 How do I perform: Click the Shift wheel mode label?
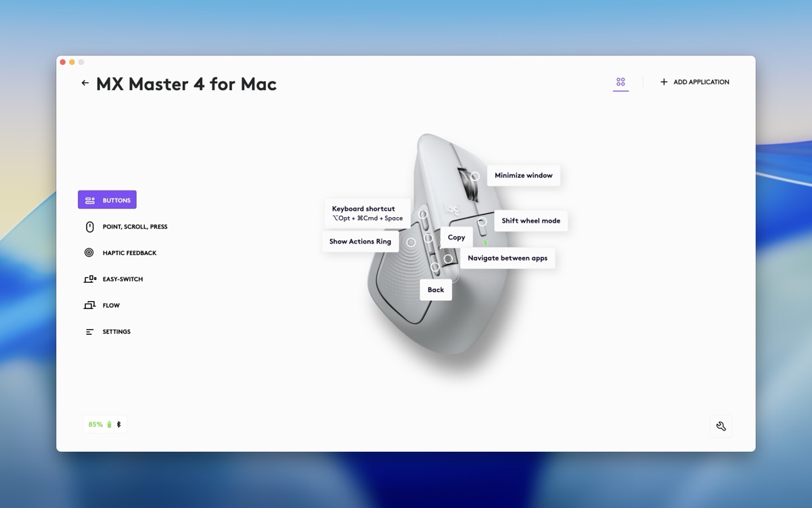[531, 221]
